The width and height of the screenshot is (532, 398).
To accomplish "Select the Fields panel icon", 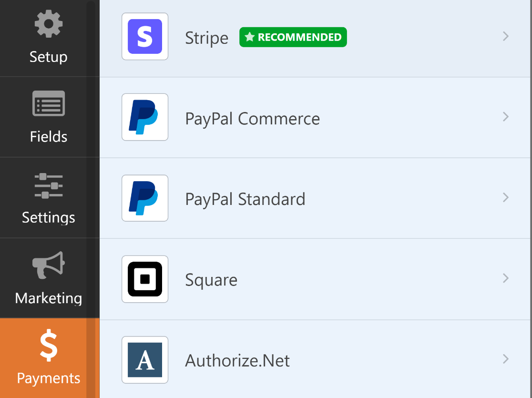I will (48, 102).
